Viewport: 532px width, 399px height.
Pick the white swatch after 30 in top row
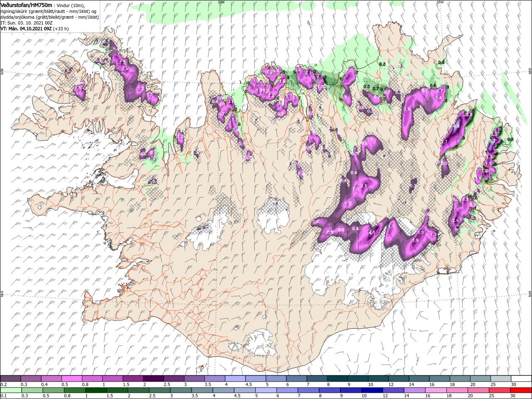[520, 379]
